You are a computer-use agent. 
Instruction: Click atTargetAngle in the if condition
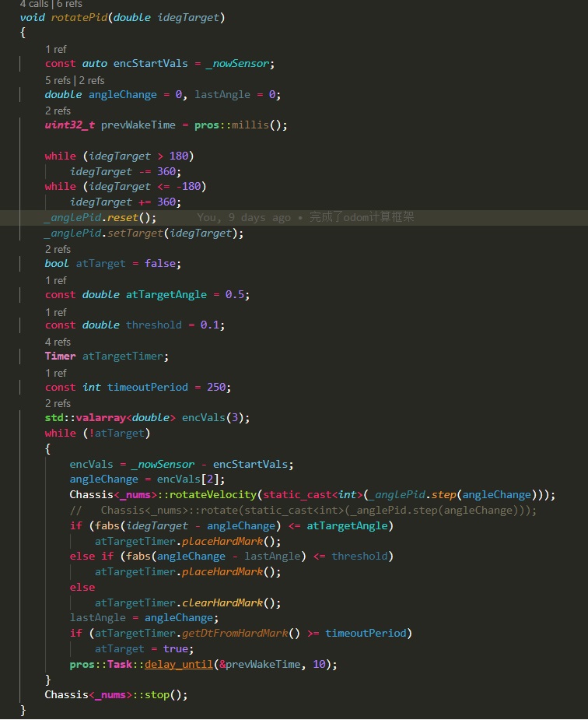coord(347,526)
